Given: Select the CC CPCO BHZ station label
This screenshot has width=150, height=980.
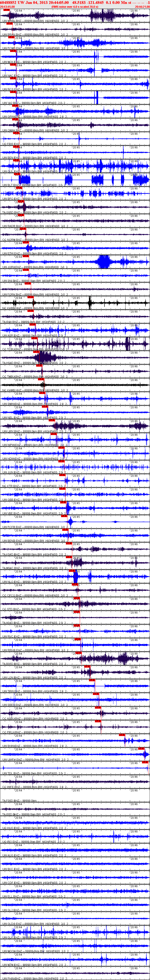Looking at the screenshot, I should click(x=35, y=596).
